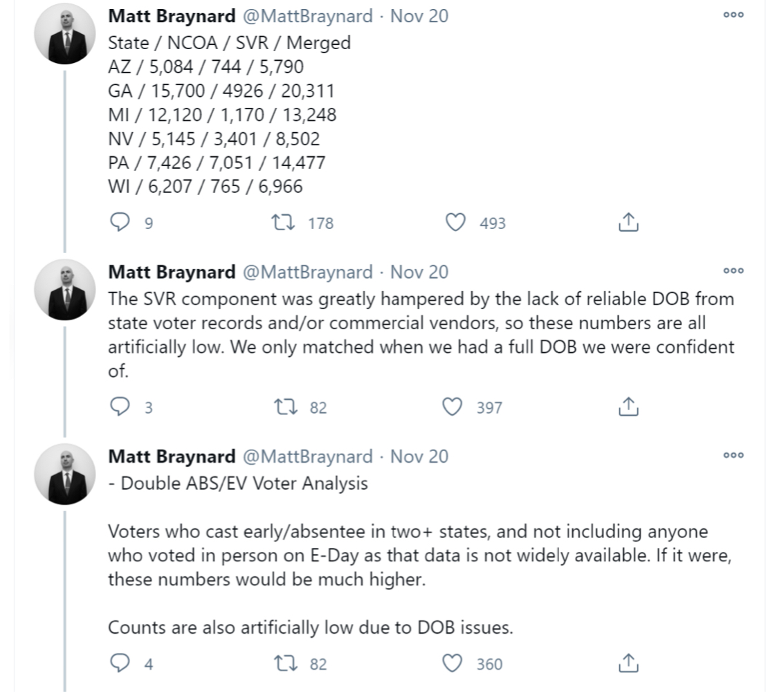Open Matt Braynard profile from first tweet name
This screenshot has width=777, height=700.
click(x=172, y=16)
